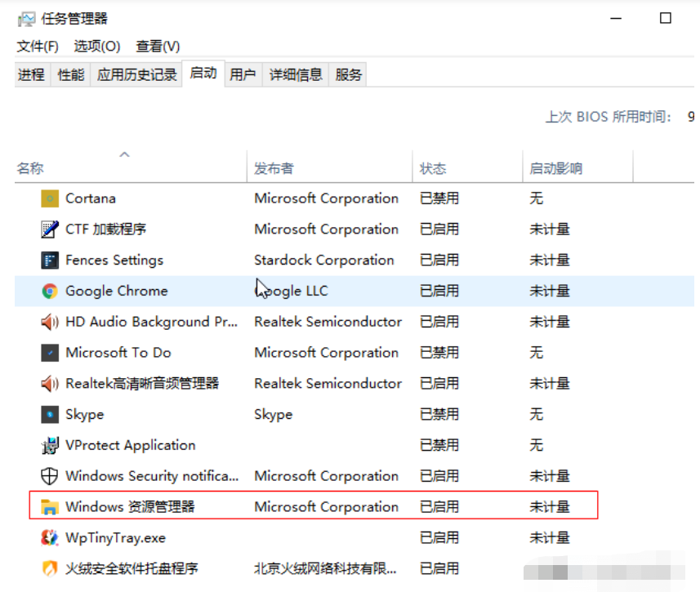
Task: Select the Google Chrome icon in list
Action: (50, 291)
